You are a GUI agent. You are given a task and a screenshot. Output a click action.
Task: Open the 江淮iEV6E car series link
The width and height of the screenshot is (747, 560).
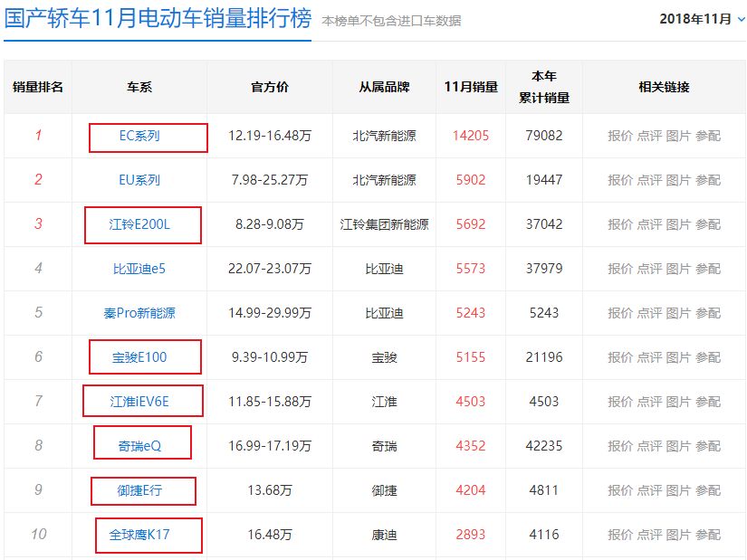click(x=139, y=402)
